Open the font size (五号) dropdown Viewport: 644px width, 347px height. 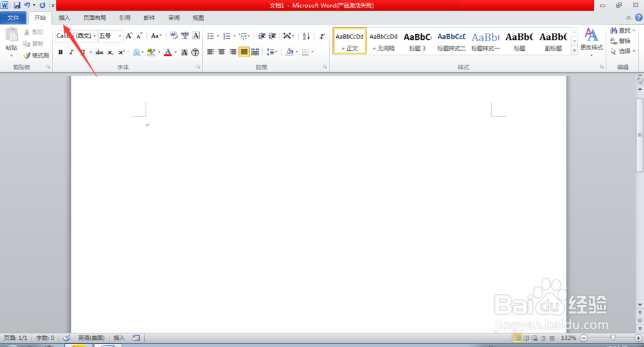pos(120,35)
